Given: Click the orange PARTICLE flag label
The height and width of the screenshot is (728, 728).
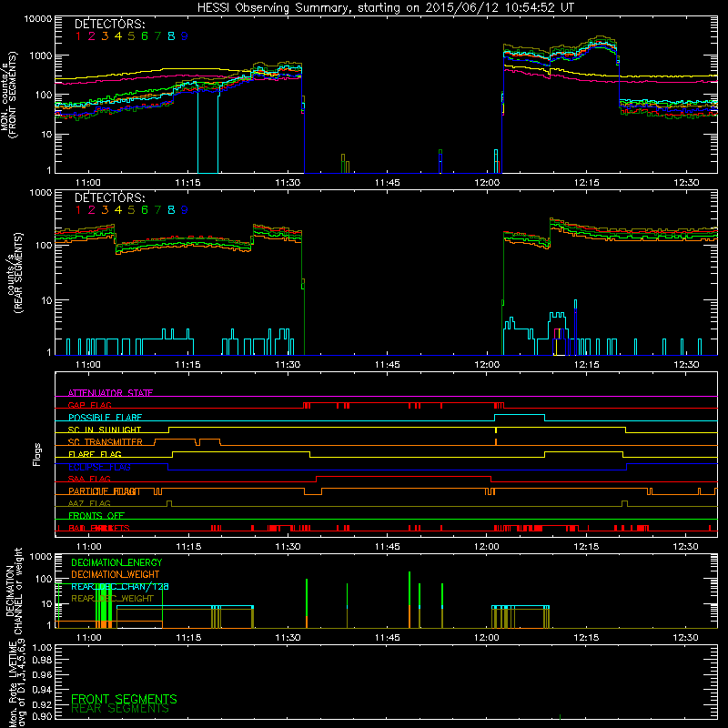Looking at the screenshot, I should [x=105, y=491].
